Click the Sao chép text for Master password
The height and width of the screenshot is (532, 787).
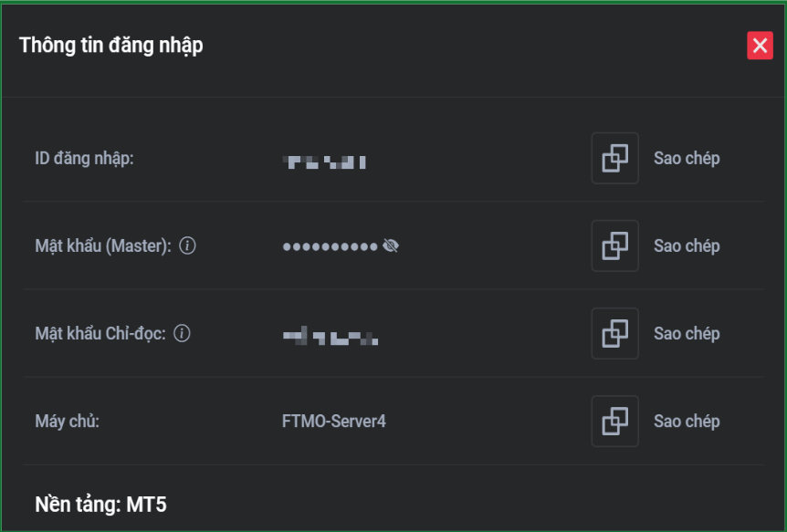(x=687, y=246)
